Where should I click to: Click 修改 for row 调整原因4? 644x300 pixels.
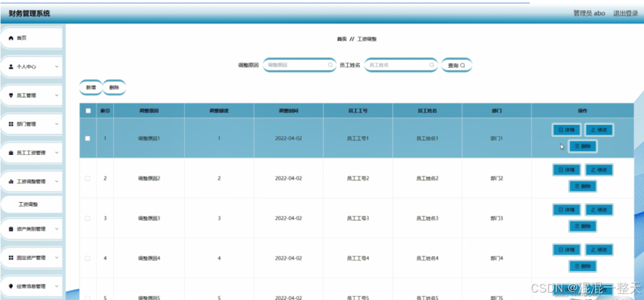(599, 250)
